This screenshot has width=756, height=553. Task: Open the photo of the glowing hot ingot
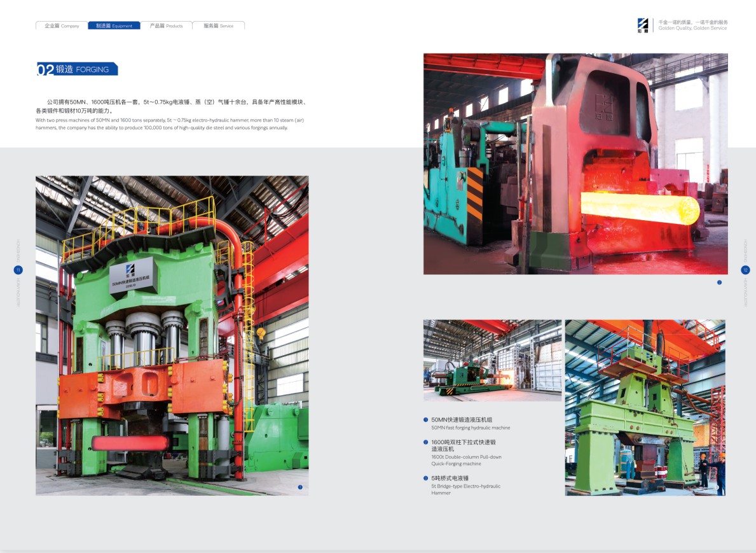coord(575,164)
